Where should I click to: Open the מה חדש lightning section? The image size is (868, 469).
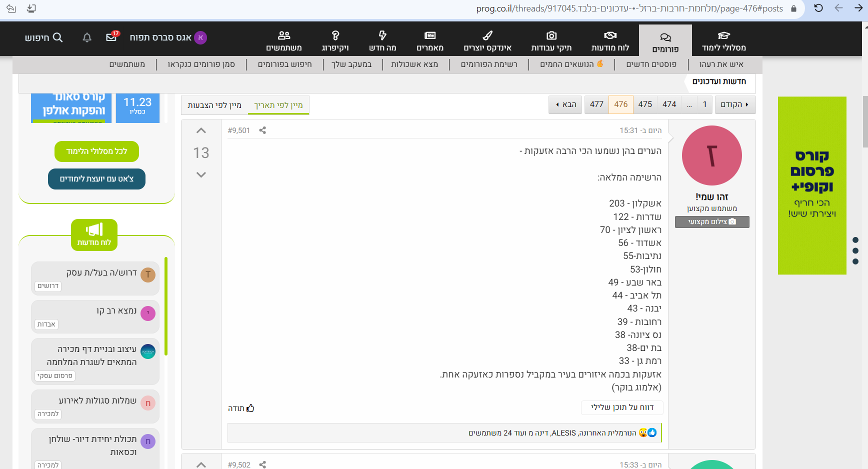[382, 40]
